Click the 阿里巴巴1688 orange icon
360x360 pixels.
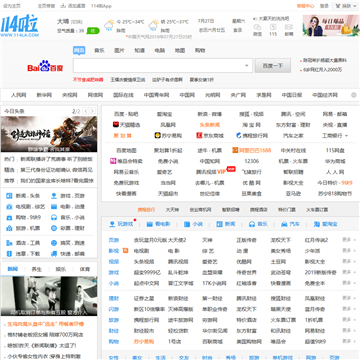[235, 150]
